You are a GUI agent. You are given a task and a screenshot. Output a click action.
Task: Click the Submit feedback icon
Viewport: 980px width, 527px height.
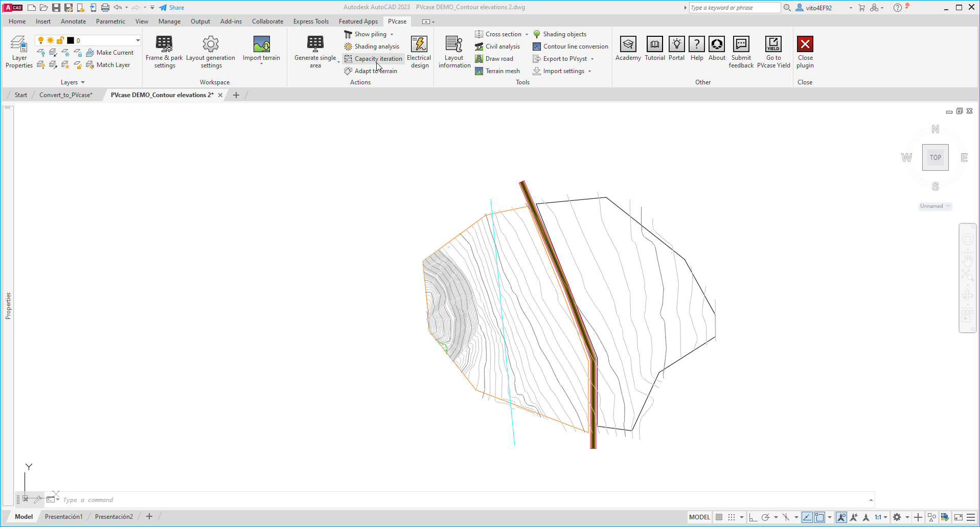(741, 44)
